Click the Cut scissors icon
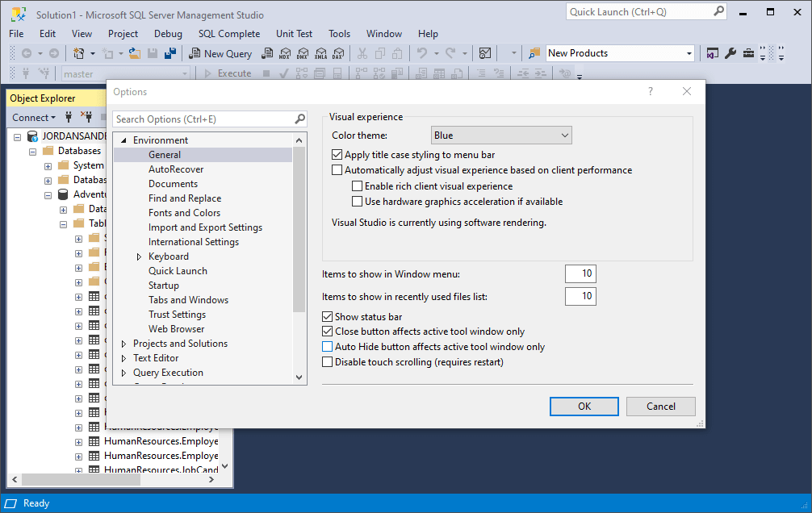812x513 pixels. (362, 53)
